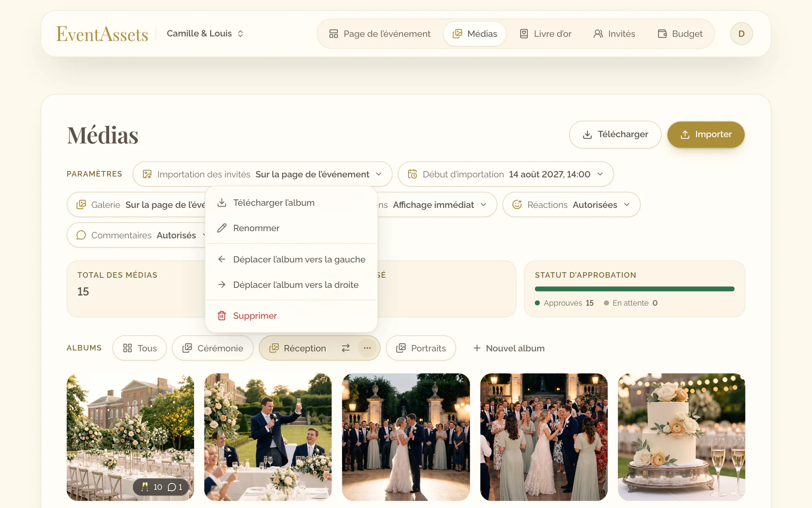Select the Cérémonie album
Screen dimensions: 812x508
(x=213, y=348)
